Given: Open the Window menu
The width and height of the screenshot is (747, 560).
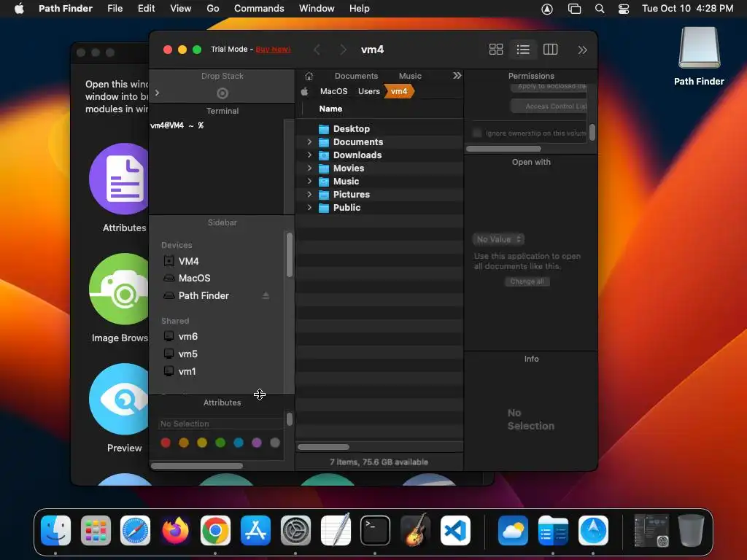Looking at the screenshot, I should (x=317, y=9).
